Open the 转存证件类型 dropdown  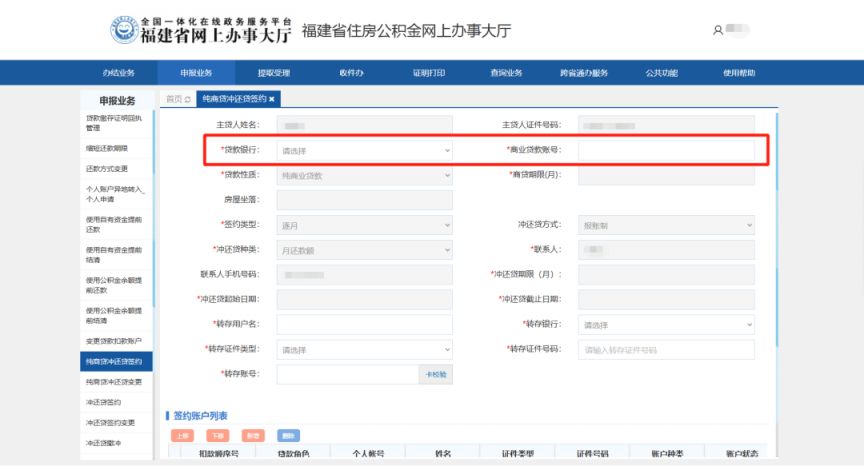coord(364,350)
